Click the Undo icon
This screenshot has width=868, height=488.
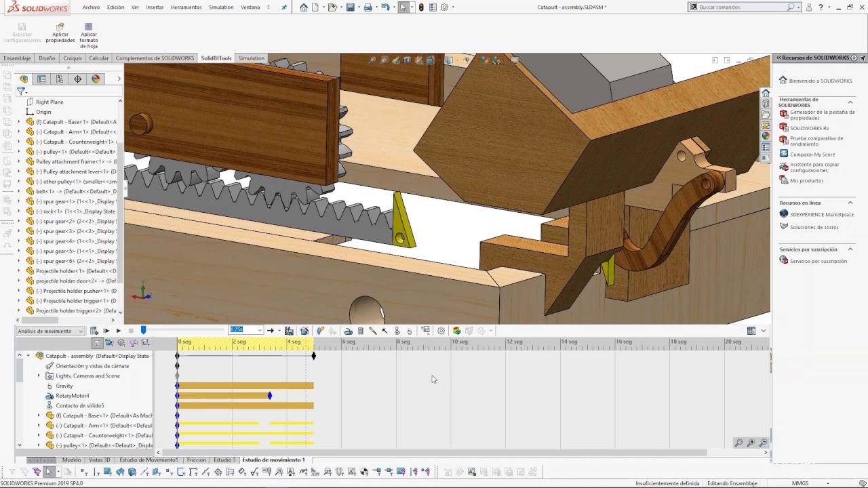click(x=385, y=7)
